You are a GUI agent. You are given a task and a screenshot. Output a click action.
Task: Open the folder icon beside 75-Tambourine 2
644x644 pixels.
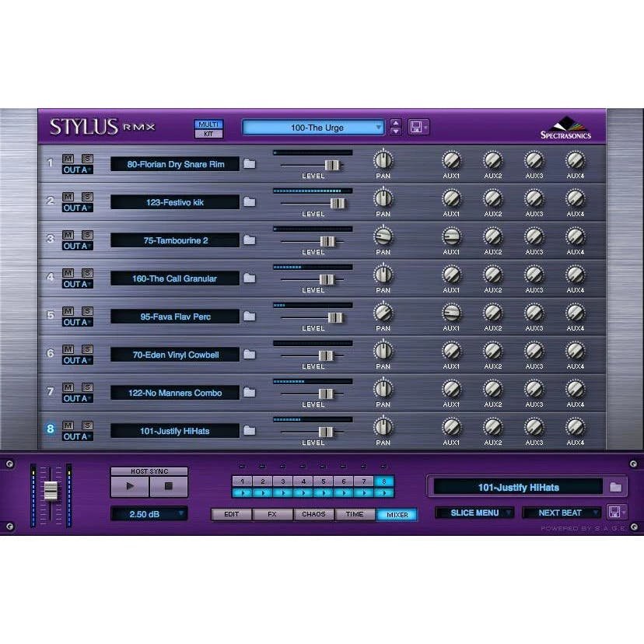(250, 240)
